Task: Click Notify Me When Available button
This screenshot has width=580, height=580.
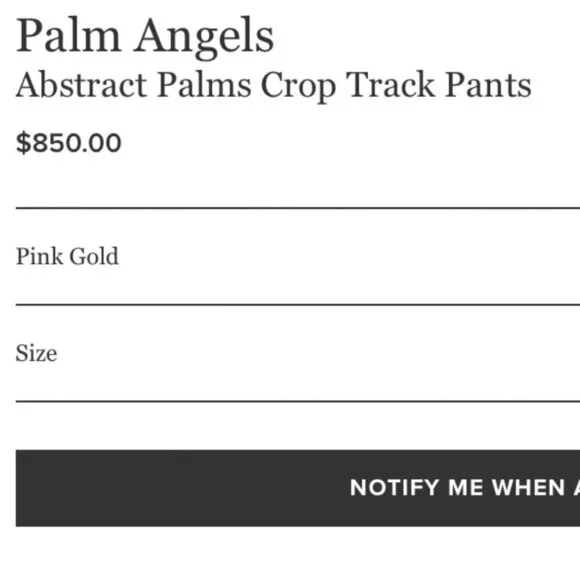Action: (x=298, y=488)
